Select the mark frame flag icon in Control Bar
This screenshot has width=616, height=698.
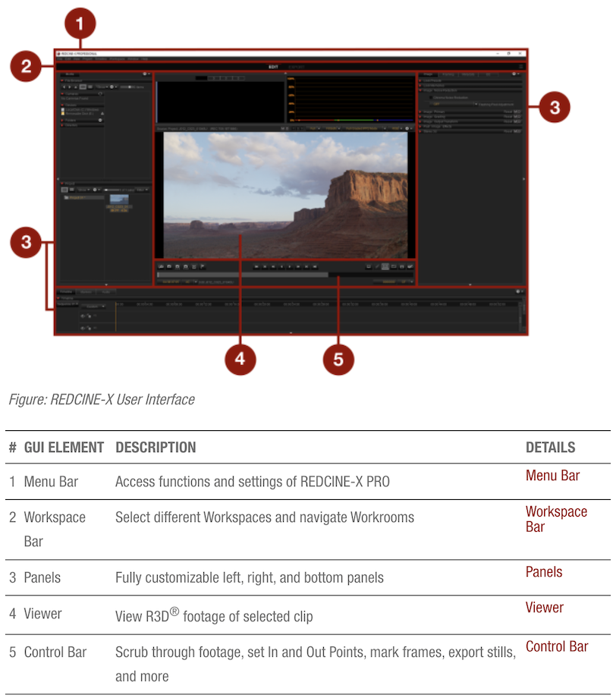[203, 266]
